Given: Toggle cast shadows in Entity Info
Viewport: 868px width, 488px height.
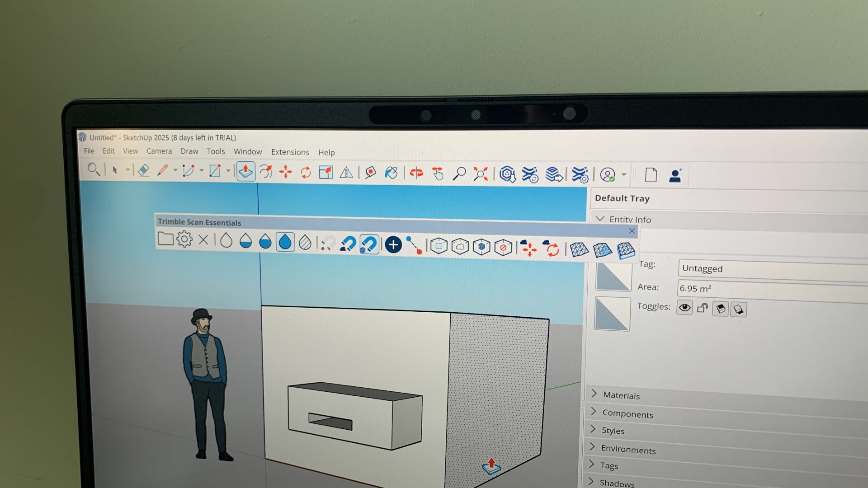Looking at the screenshot, I should coord(720,308).
